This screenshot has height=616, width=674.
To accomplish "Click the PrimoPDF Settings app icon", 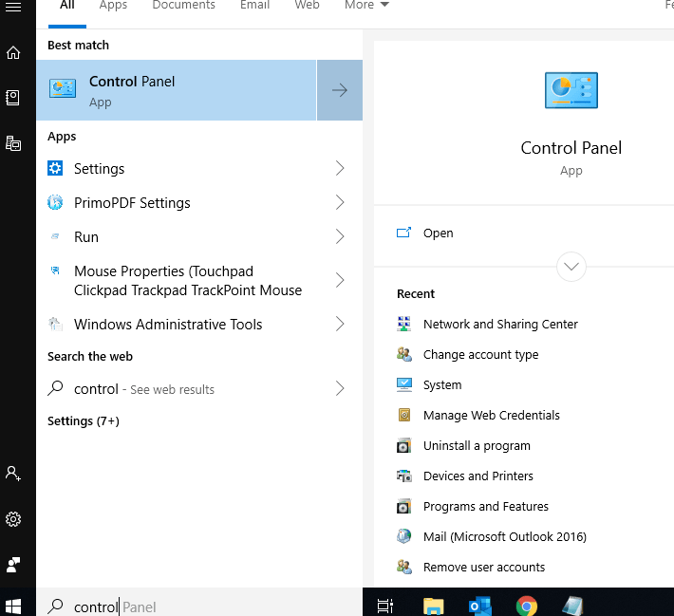I will (x=55, y=202).
